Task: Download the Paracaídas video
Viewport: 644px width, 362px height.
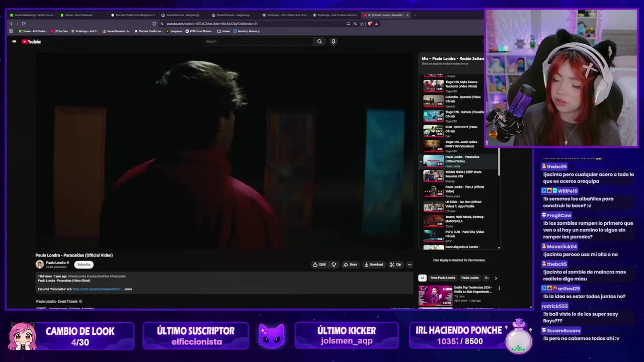Action: 373,264
